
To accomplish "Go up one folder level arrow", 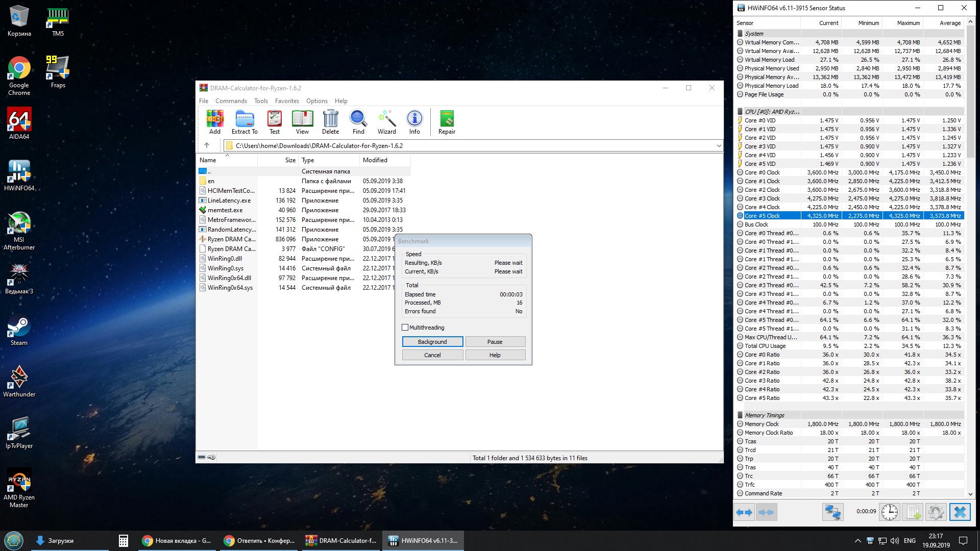I will [207, 146].
